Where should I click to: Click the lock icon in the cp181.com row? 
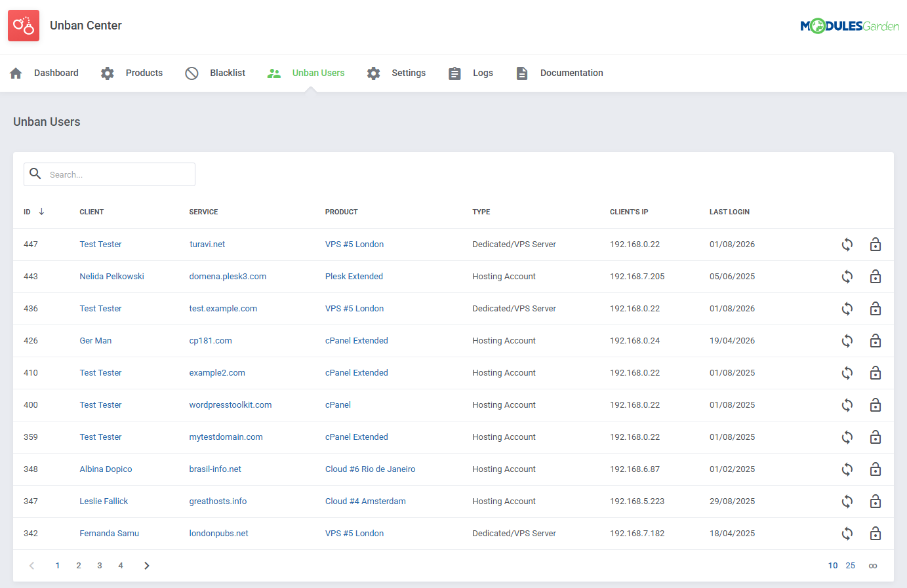pyautogui.click(x=876, y=340)
